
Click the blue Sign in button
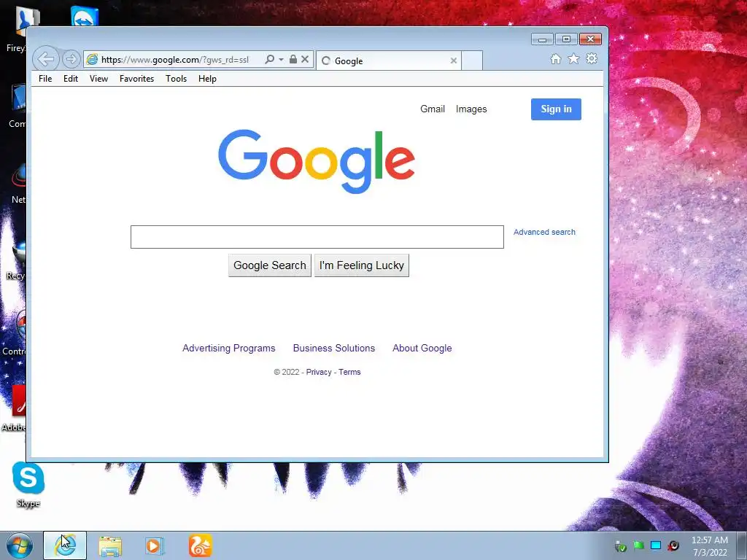[x=556, y=109]
